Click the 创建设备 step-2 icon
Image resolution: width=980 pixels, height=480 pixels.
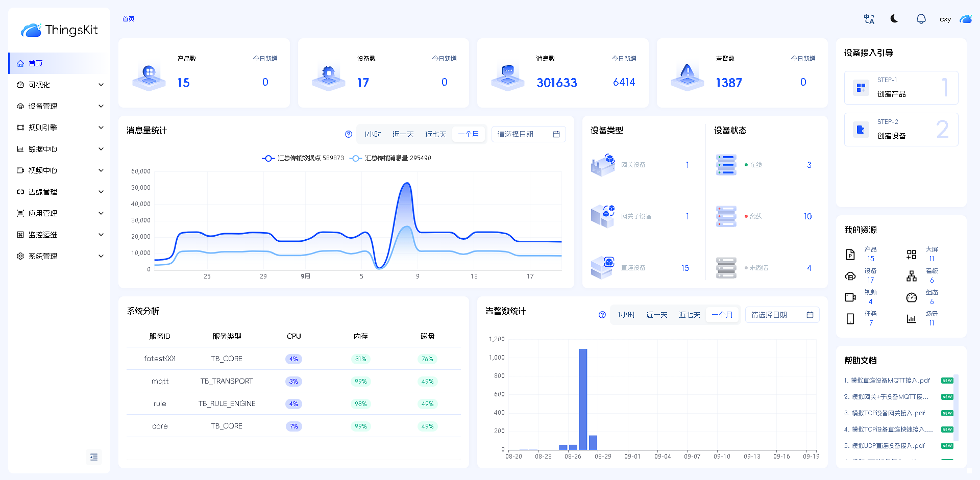coord(861,130)
